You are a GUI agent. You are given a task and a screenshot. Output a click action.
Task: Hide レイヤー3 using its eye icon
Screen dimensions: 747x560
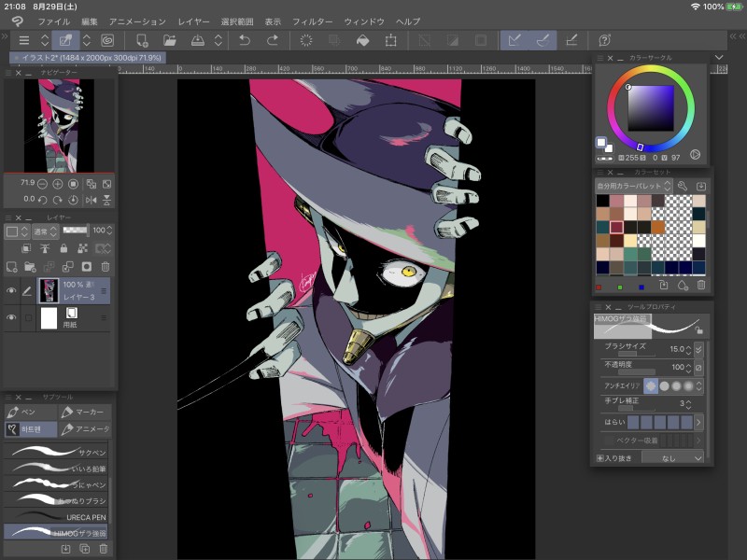11,291
